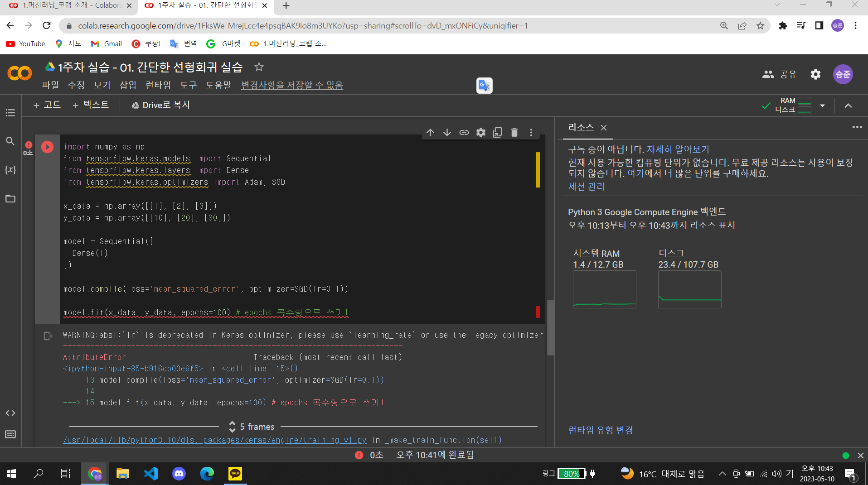868x485 pixels.
Task: Click 여기 purchase units link
Action: tap(635, 173)
